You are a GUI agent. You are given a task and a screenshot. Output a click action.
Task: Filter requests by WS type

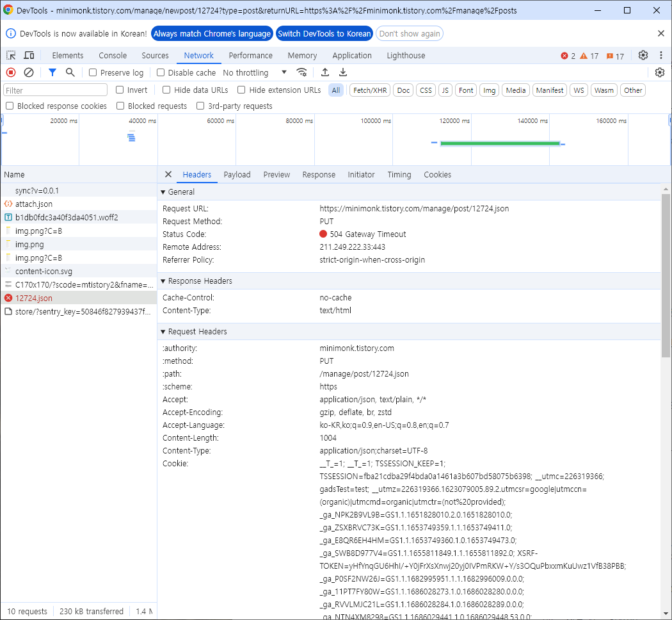click(x=579, y=90)
